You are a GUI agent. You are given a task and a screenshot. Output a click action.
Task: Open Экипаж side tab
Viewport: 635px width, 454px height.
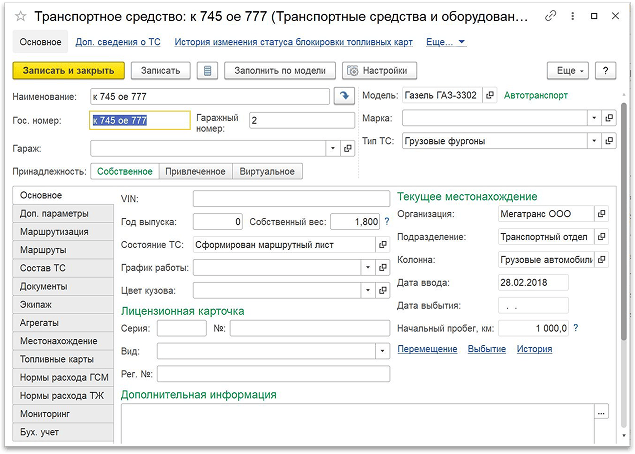(63, 305)
